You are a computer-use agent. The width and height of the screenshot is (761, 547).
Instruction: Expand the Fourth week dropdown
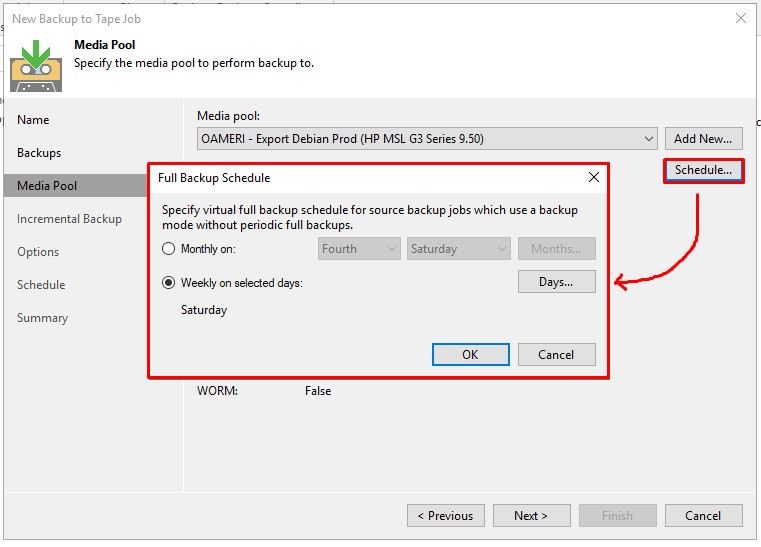coord(358,249)
